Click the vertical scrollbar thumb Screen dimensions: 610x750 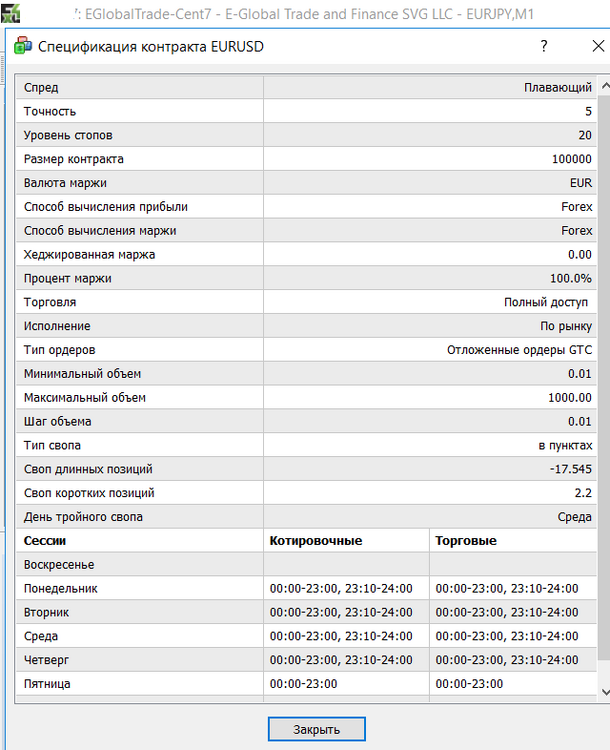[x=604, y=377]
